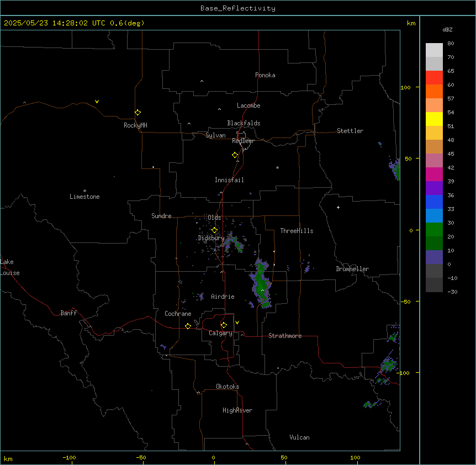Click the Airdrie city label
This screenshot has width=476, height=465.
pos(223,297)
